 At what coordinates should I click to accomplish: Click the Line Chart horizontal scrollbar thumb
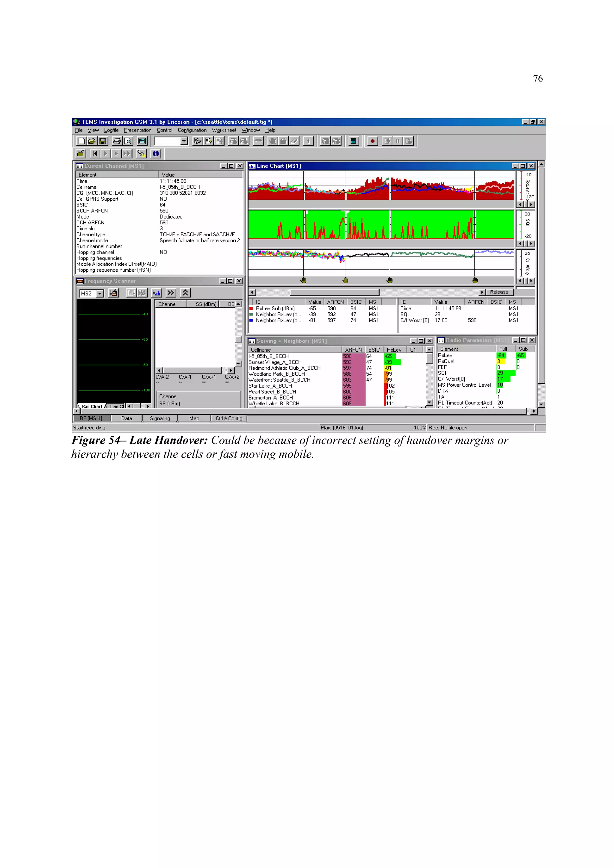pyautogui.click(x=334, y=292)
